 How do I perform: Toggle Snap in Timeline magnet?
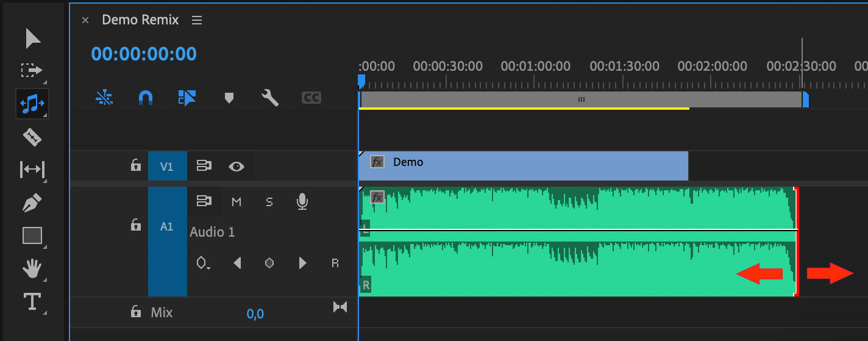point(146,98)
